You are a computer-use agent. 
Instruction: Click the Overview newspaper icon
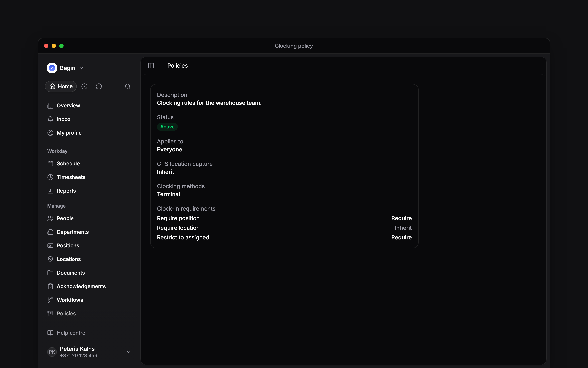(50, 106)
